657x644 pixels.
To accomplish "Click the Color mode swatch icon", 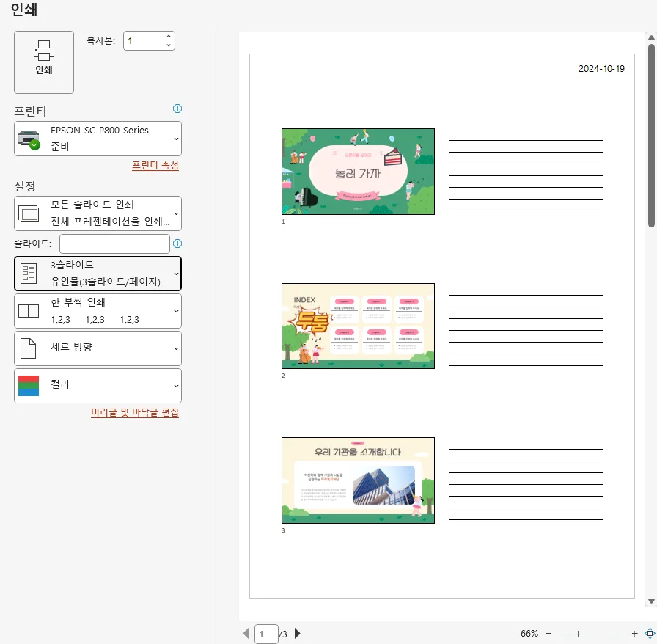I will [28, 384].
